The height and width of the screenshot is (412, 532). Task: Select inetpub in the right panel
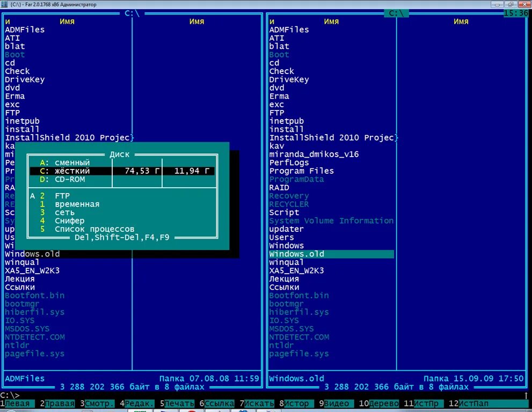[x=287, y=121]
